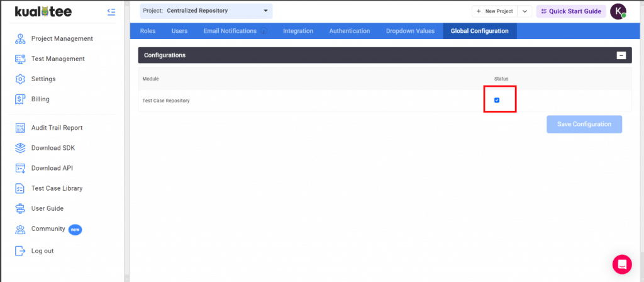Click the kualitee logo

coord(43,11)
